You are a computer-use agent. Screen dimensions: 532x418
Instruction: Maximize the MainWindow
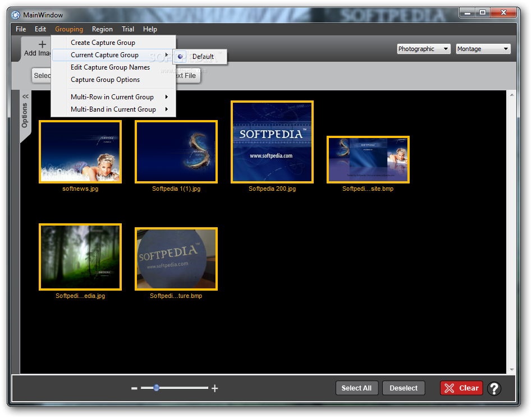click(x=483, y=13)
